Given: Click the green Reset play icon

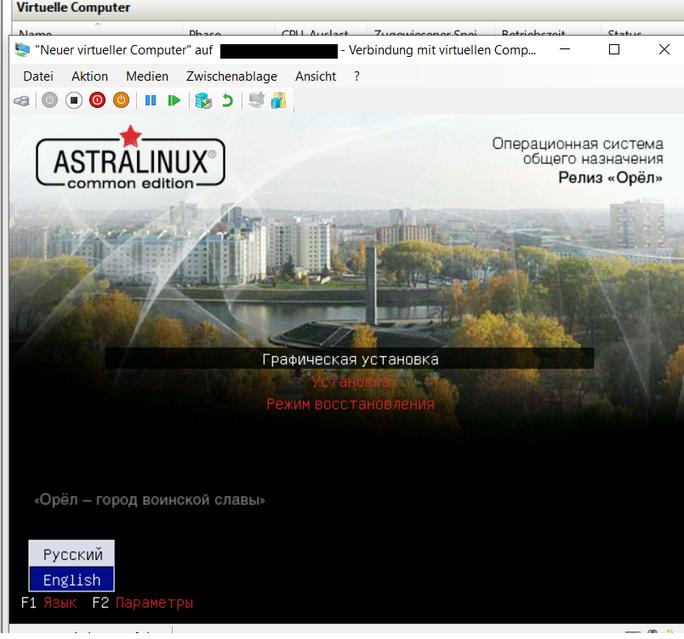Looking at the screenshot, I should pyautogui.click(x=174, y=101).
